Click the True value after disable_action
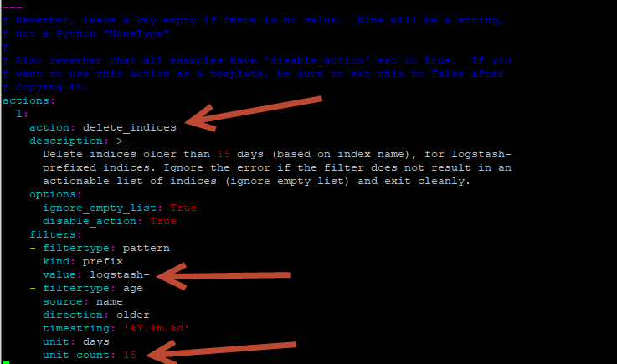617x364 pixels. click(163, 221)
